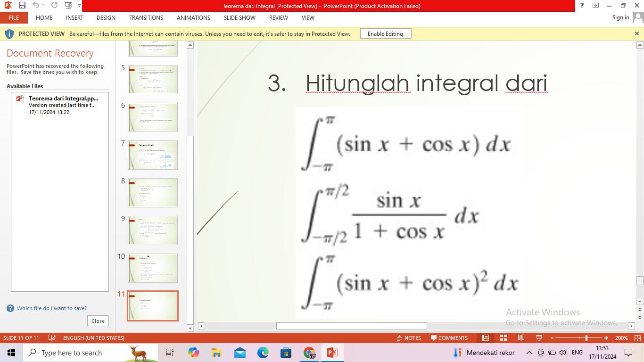Open the FILE tab

14,17
